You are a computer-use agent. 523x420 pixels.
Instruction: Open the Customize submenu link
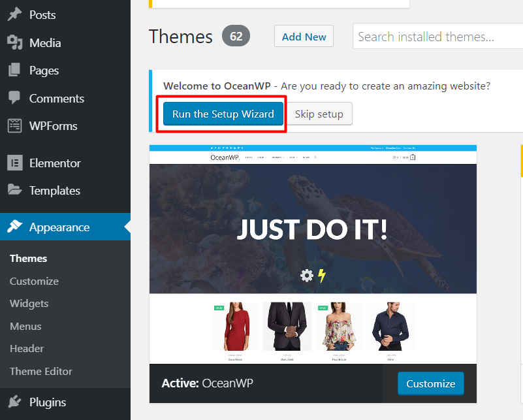[x=34, y=282]
